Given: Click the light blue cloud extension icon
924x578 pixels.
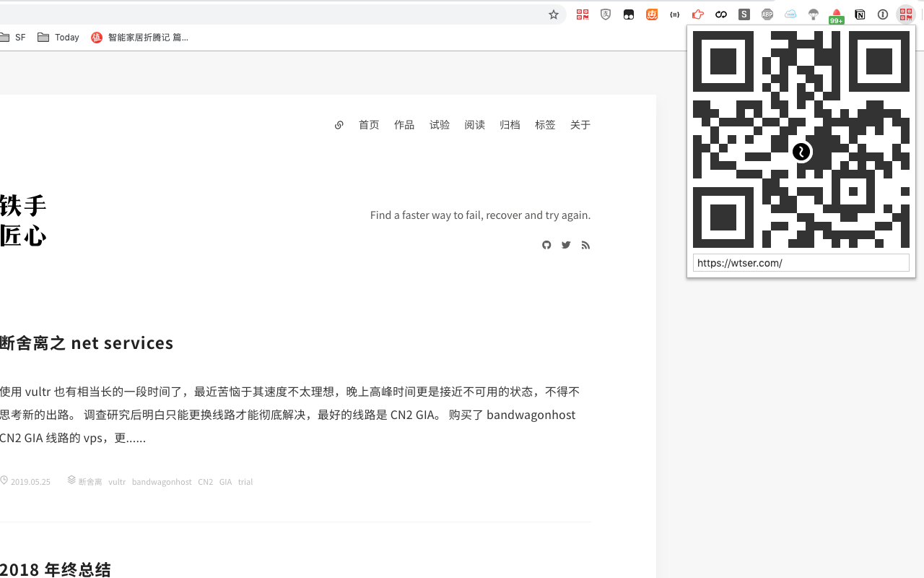Looking at the screenshot, I should [x=790, y=14].
